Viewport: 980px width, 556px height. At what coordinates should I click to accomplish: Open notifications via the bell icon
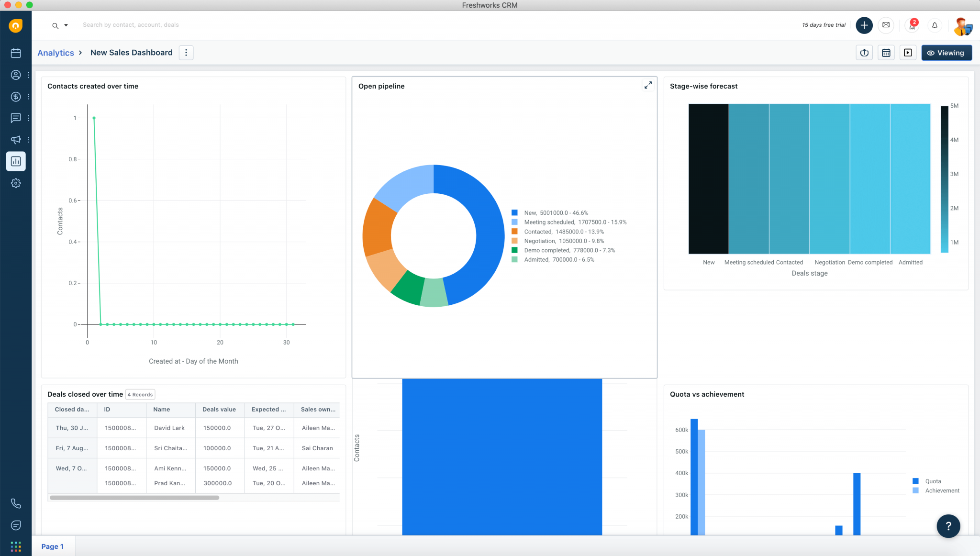click(x=935, y=25)
